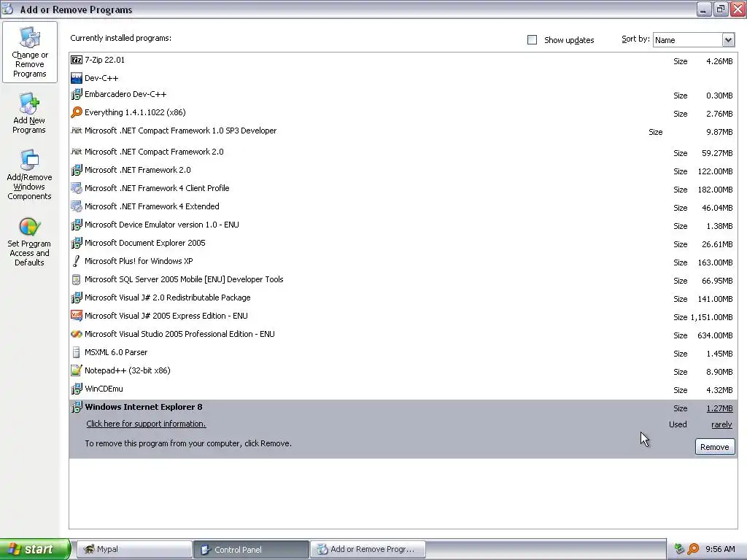Select Microsoft Plus! for Windows XP entry
Viewport: 747px width, 560px height.
[403, 262]
